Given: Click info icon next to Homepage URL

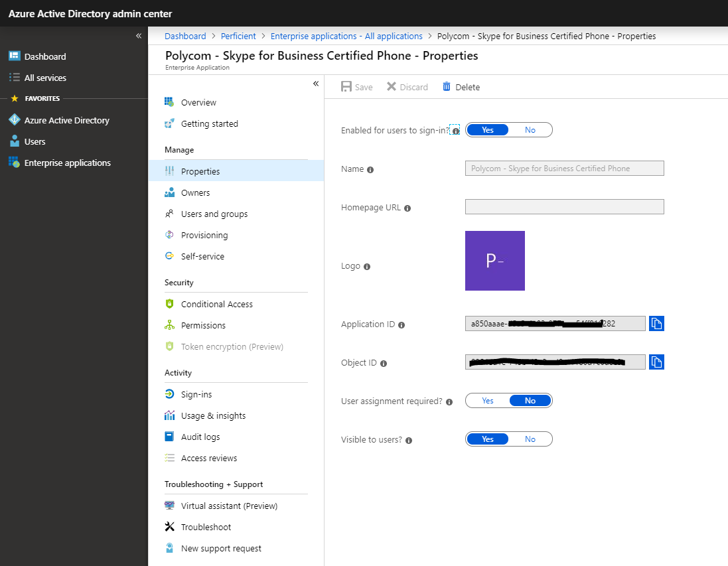Looking at the screenshot, I should (407, 208).
